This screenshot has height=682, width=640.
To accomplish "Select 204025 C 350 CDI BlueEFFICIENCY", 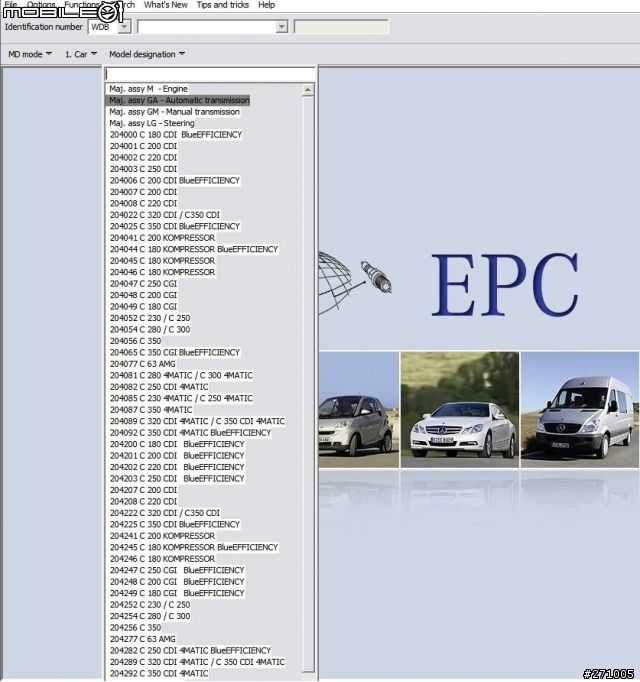I will click(175, 226).
